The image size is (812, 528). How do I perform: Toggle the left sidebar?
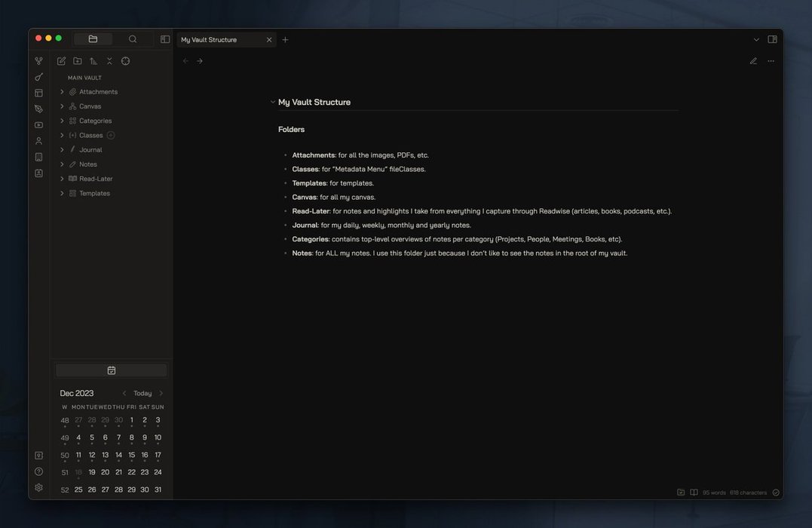165,39
